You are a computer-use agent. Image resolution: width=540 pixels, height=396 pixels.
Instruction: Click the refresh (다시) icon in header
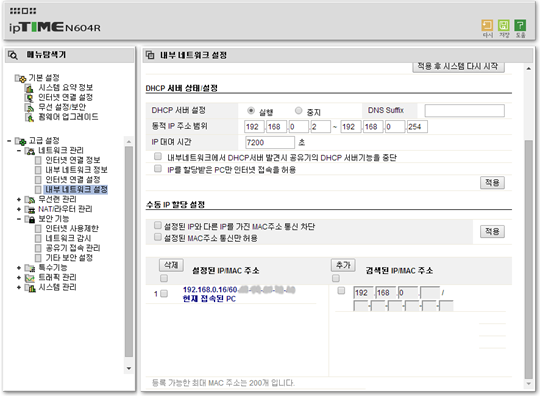[x=487, y=25]
